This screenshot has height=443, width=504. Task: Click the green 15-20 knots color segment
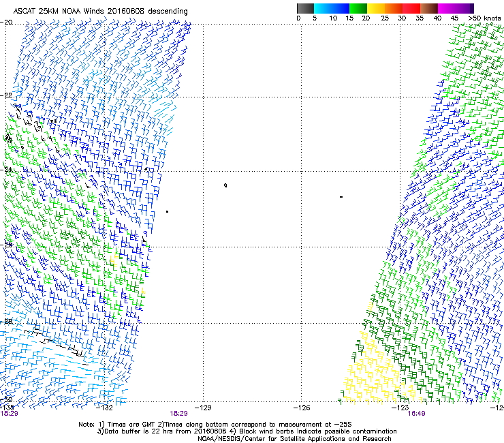point(358,8)
